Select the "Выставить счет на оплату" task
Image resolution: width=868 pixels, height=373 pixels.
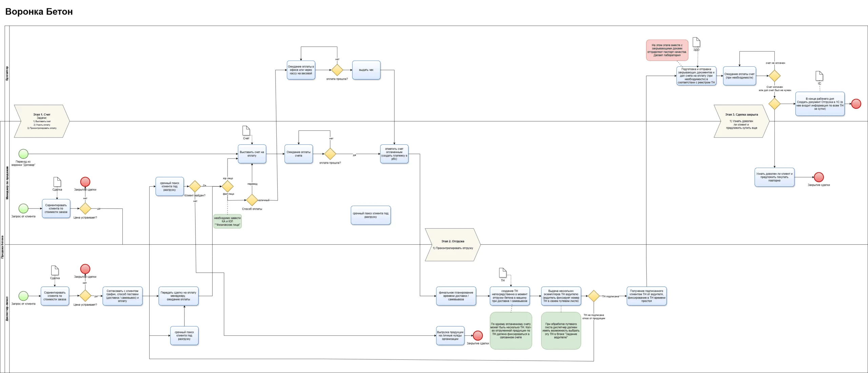click(252, 154)
